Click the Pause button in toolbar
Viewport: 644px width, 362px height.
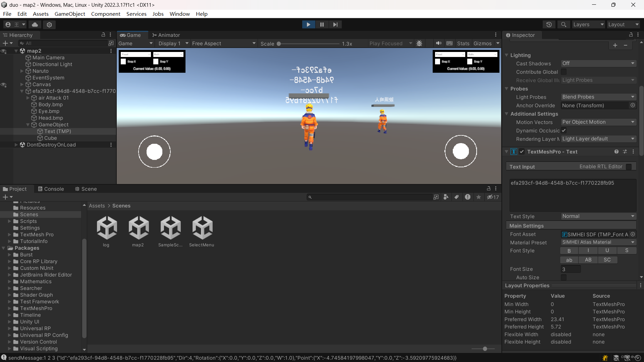[x=322, y=24]
